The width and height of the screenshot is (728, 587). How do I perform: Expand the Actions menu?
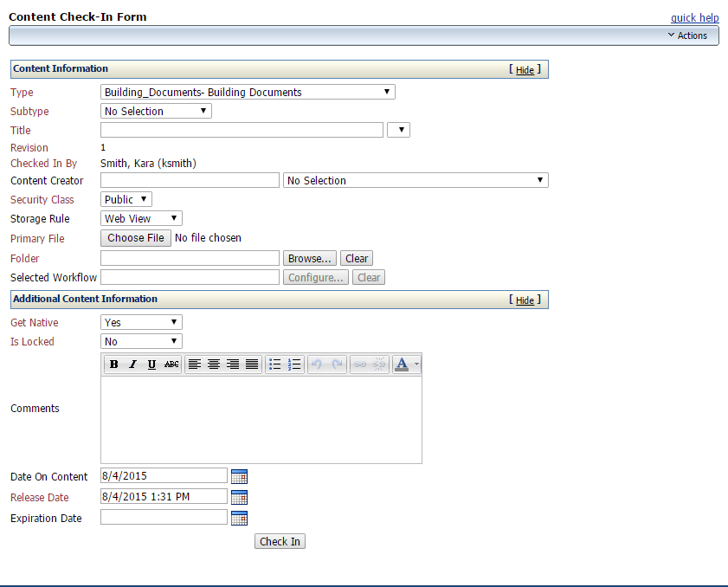[688, 35]
